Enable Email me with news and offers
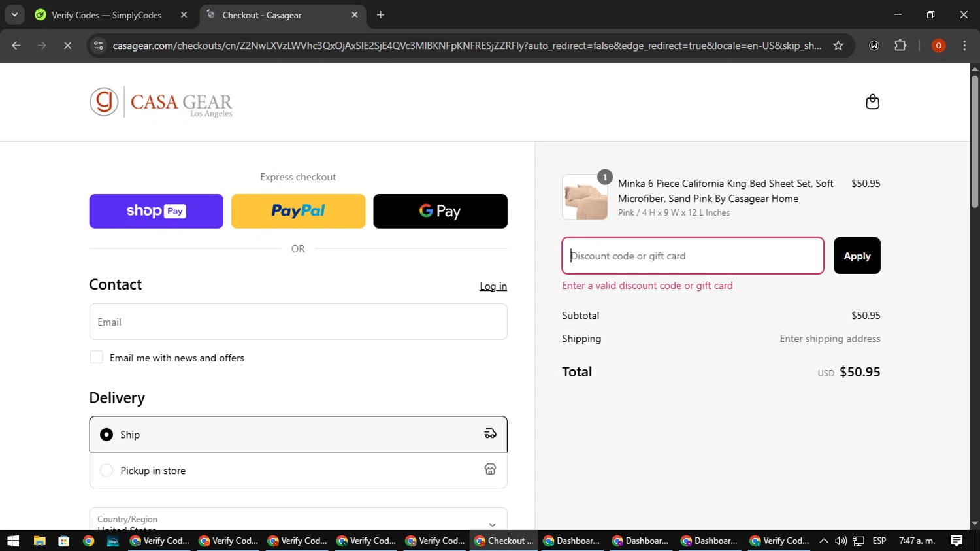The image size is (980, 551). click(97, 358)
